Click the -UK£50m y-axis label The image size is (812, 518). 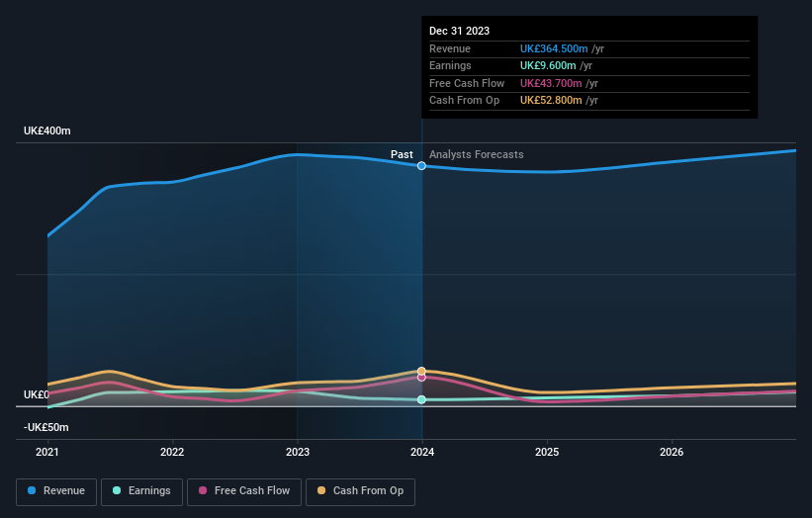46,427
